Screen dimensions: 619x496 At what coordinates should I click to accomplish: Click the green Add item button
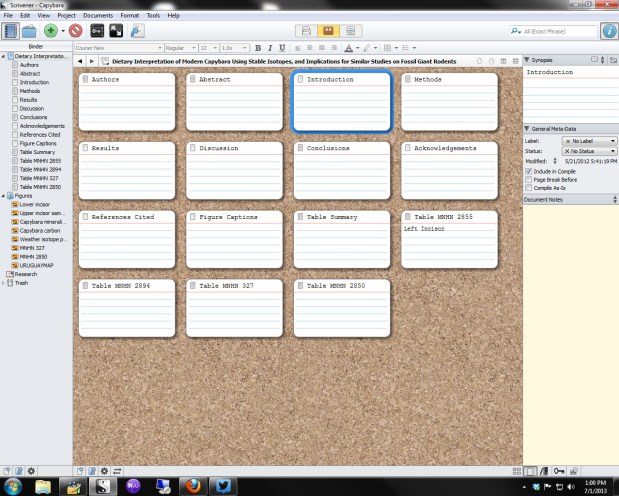(x=51, y=31)
